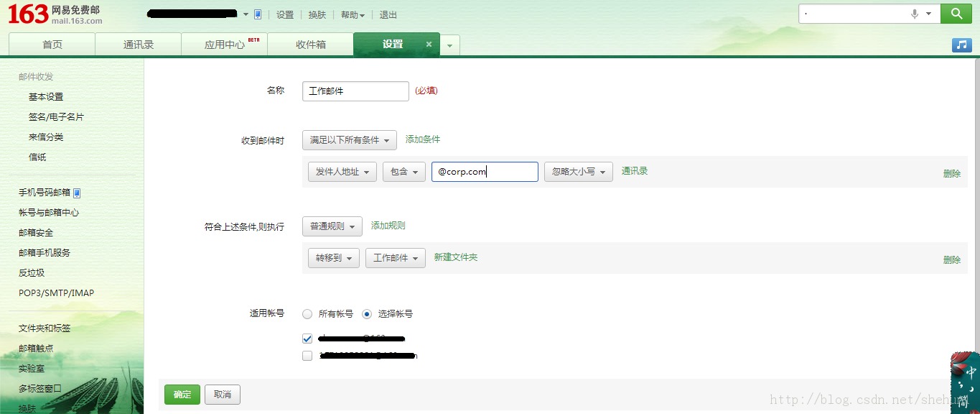Open 邮箱触点 in the sidebar
This screenshot has height=414, width=980.
(36, 349)
